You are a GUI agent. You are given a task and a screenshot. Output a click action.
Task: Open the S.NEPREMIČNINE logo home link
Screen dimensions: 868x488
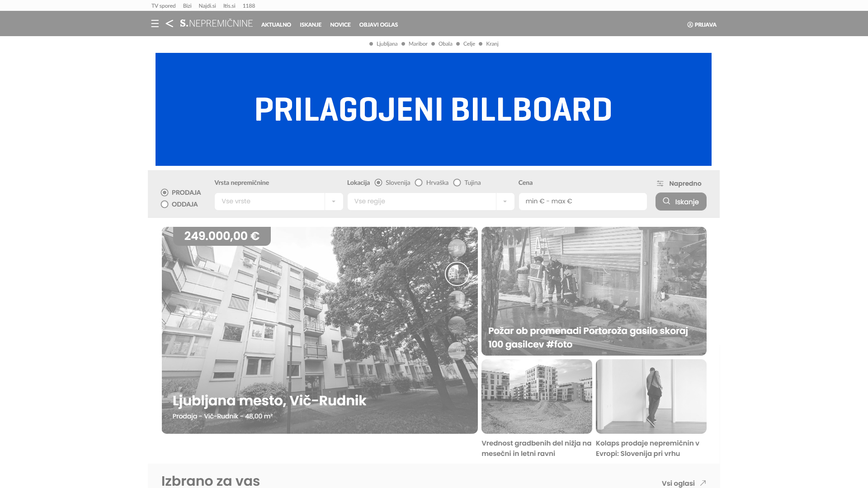click(x=216, y=23)
